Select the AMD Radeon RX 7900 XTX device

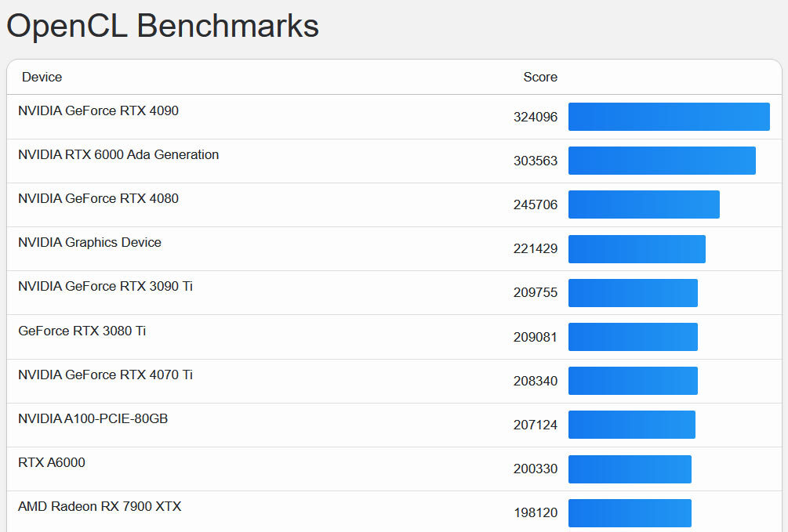coord(100,507)
